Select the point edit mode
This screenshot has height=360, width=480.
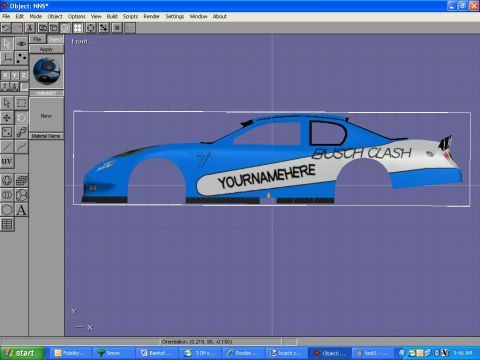21,58
